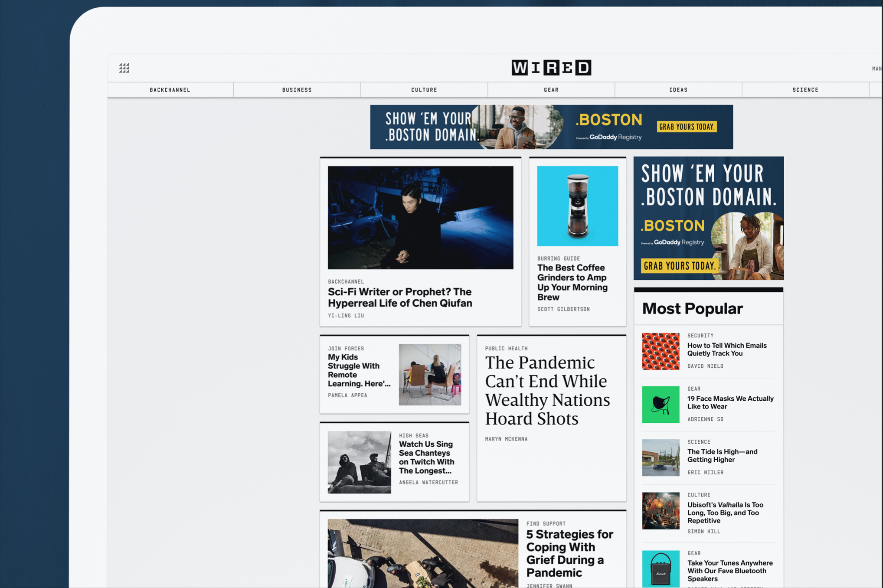Switch to the Ideas section
The height and width of the screenshot is (588, 883).
(678, 90)
